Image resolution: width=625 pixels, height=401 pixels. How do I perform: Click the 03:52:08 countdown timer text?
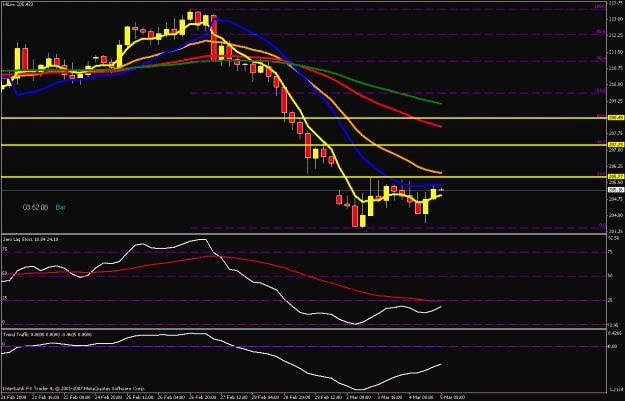point(35,207)
